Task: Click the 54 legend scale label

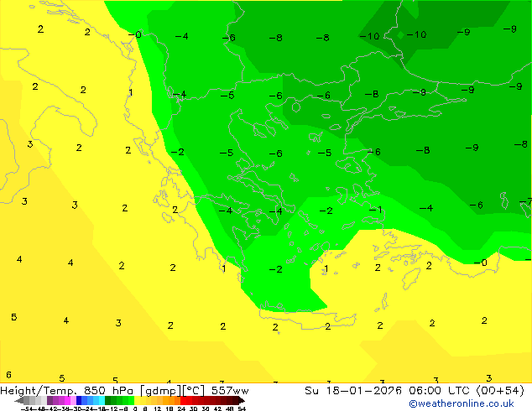Action: [x=242, y=409]
